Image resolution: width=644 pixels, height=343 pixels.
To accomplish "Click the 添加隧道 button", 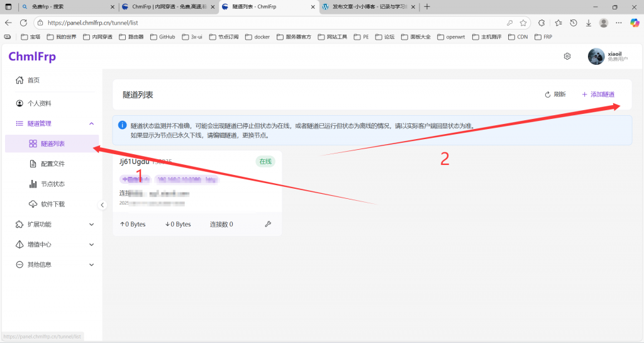I will coord(598,94).
